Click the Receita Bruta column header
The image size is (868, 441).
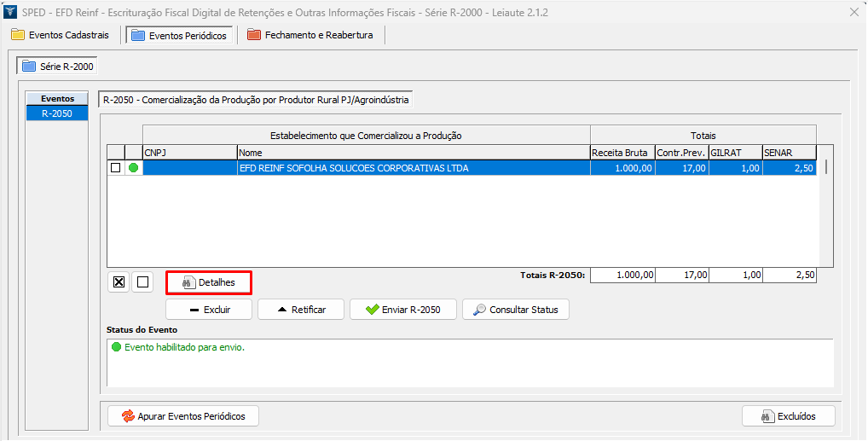click(621, 153)
